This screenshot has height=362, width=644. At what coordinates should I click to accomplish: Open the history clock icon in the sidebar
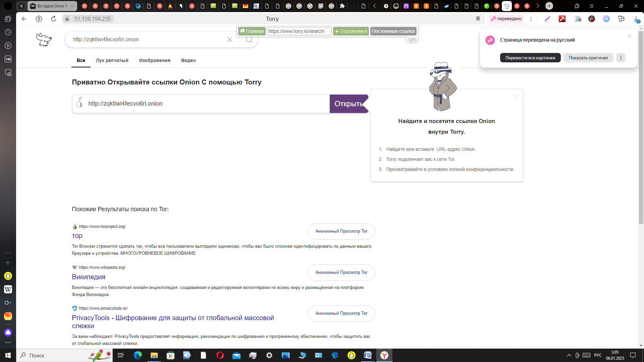tap(8, 32)
